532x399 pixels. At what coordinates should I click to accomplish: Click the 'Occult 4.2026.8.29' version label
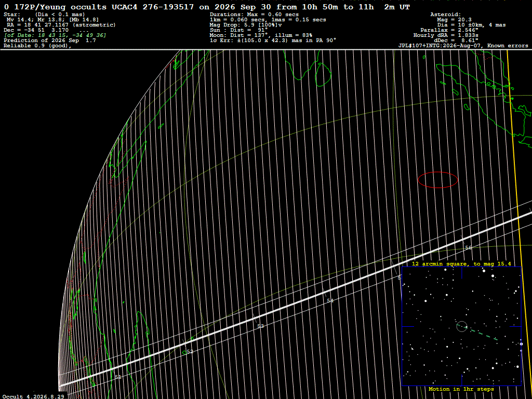pos(33,396)
